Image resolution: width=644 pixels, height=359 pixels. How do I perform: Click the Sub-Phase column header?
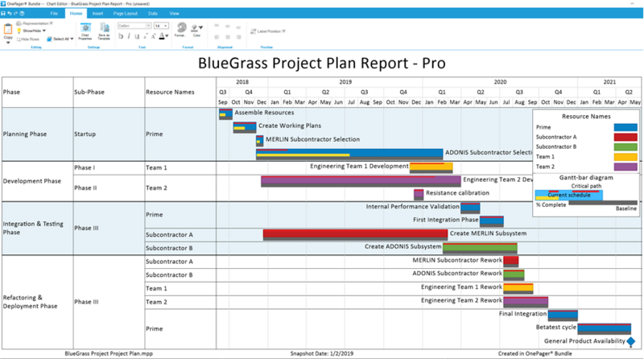[x=89, y=92]
